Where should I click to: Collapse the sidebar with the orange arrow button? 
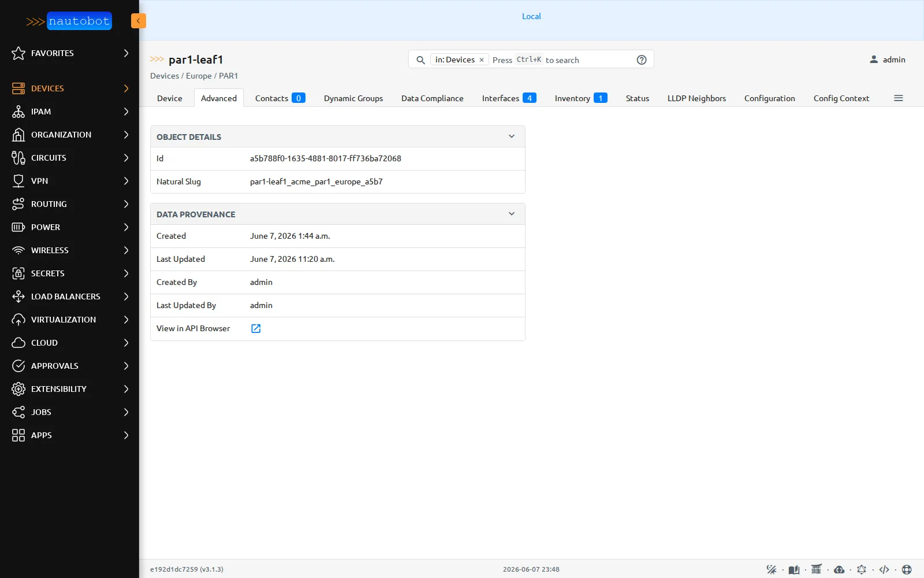click(138, 21)
